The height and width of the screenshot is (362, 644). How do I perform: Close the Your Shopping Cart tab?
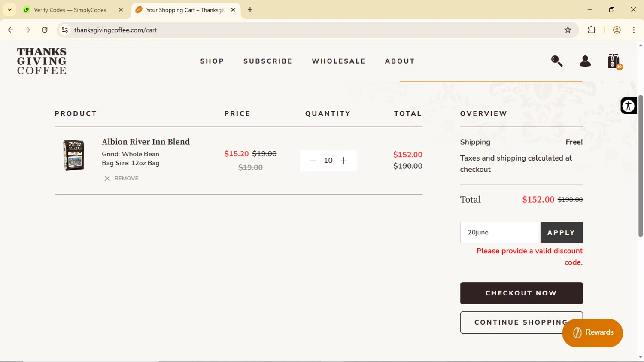coord(233,10)
